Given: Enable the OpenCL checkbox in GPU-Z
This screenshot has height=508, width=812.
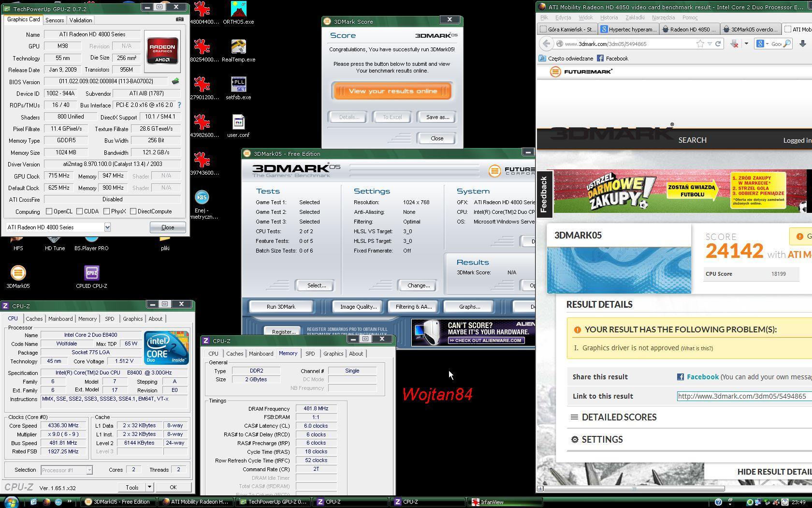Looking at the screenshot, I should (49, 211).
